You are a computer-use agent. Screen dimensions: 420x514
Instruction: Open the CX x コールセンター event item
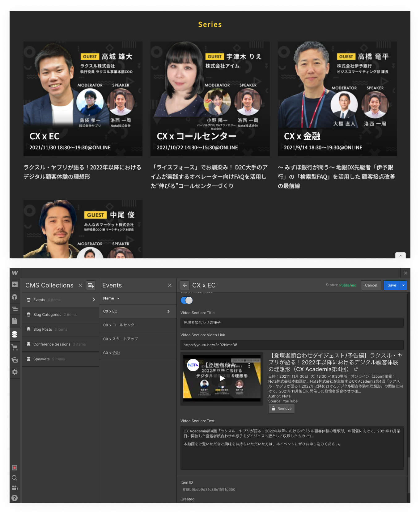tap(138, 325)
